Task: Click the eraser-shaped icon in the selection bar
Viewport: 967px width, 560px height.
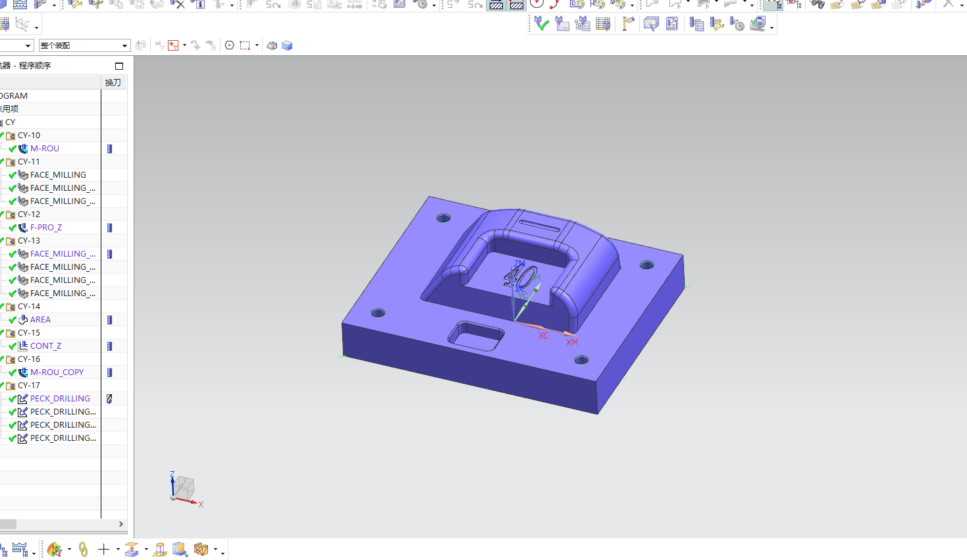Action: [x=272, y=45]
